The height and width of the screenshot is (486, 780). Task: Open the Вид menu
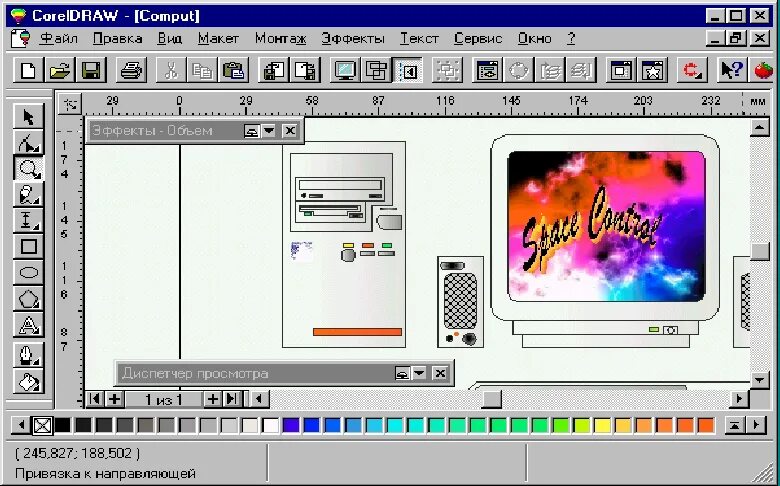point(170,38)
